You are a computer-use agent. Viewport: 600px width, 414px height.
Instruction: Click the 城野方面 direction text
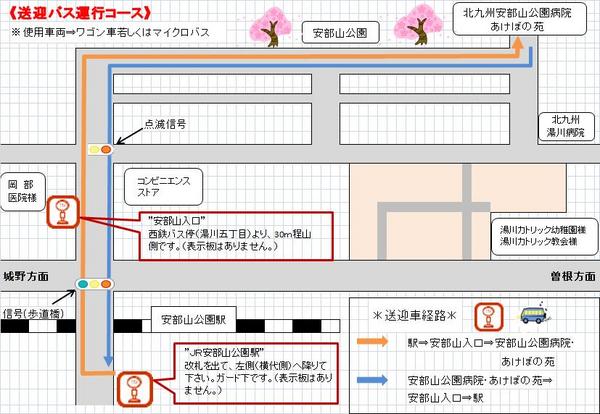pos(26,276)
